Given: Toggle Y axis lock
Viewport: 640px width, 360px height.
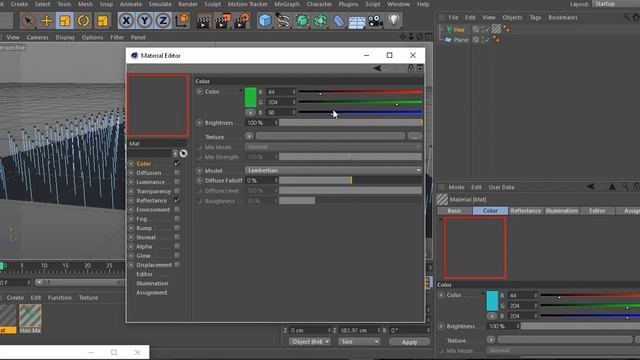Looking at the screenshot, I should pyautogui.click(x=144, y=20).
